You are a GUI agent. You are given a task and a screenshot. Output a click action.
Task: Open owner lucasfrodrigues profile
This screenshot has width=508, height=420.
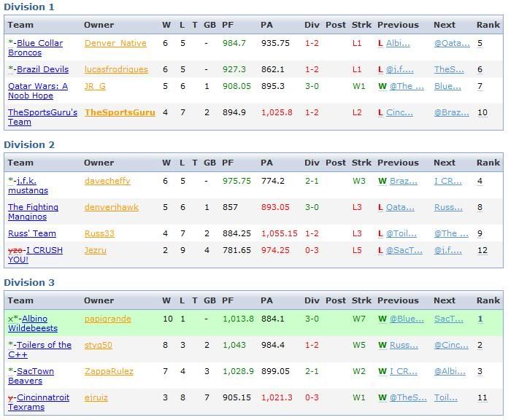(x=116, y=69)
